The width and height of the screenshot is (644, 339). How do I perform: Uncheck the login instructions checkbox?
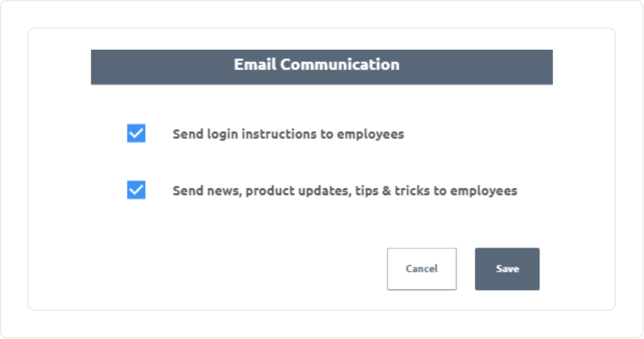pyautogui.click(x=136, y=134)
